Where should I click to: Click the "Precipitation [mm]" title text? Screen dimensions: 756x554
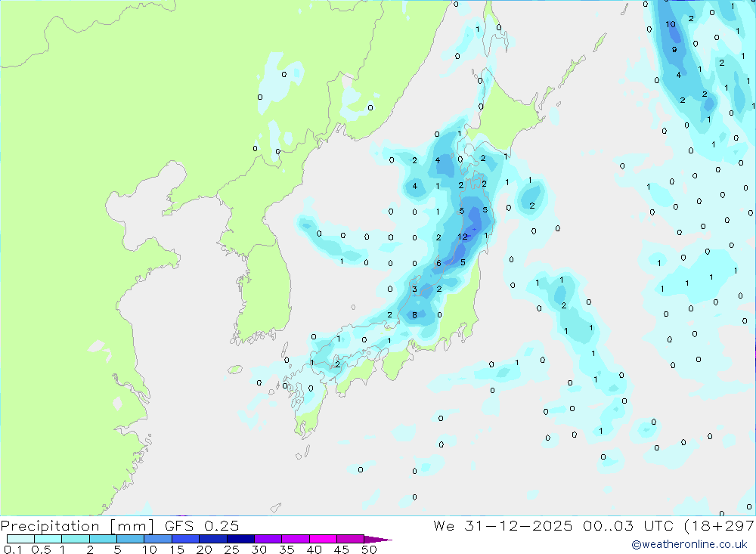click(x=77, y=526)
